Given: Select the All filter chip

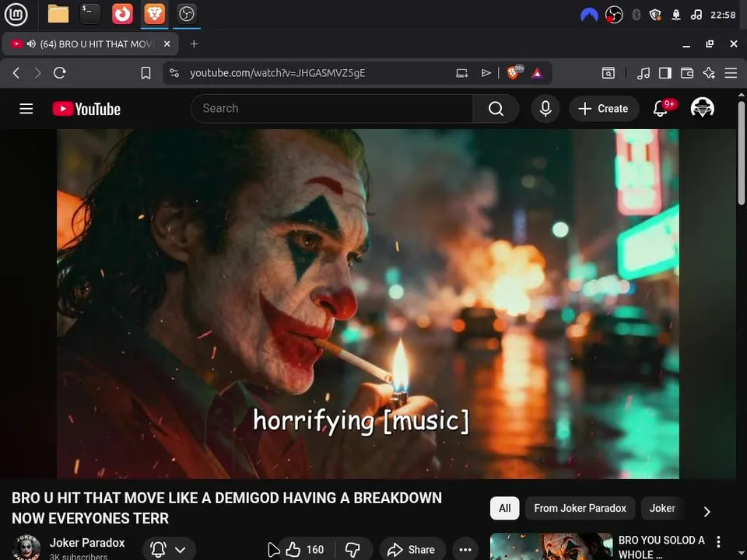Looking at the screenshot, I should [504, 508].
